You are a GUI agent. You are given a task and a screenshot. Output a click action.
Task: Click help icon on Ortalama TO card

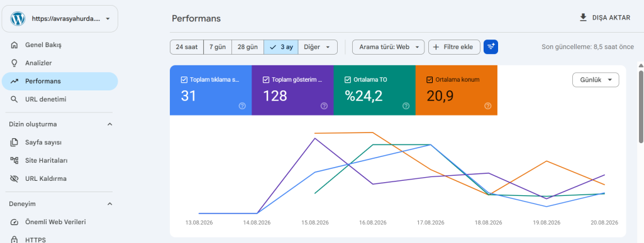coord(406,106)
